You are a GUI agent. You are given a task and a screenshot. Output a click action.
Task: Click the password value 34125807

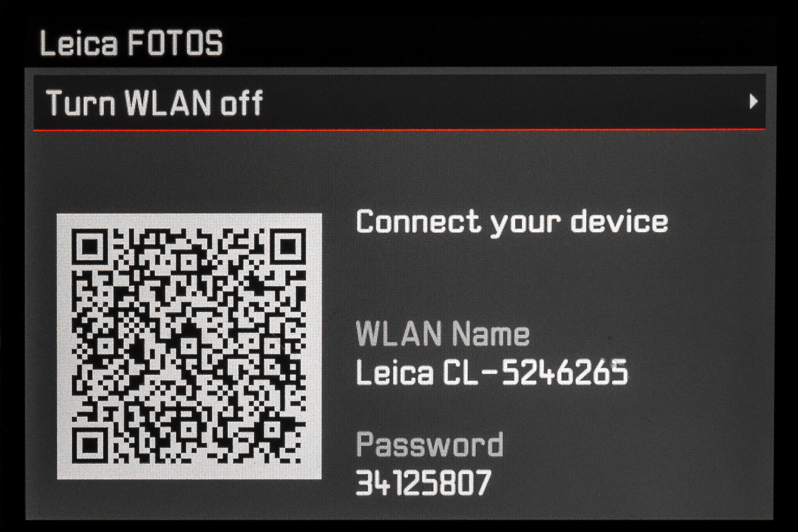(x=423, y=482)
